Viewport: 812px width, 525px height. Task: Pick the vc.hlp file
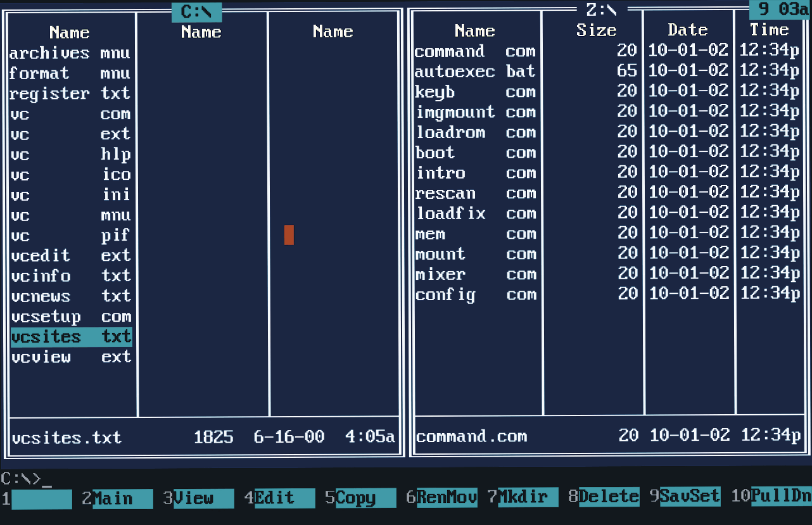tap(71, 155)
